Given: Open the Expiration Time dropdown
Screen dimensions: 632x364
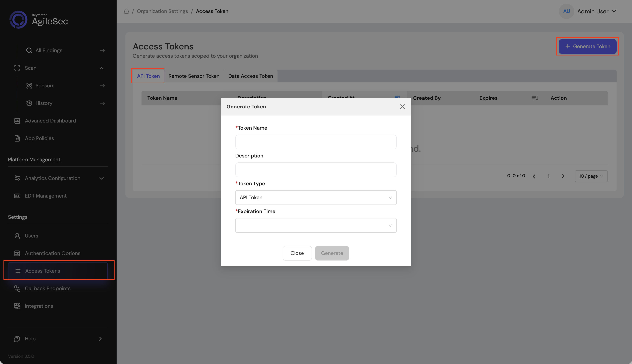Looking at the screenshot, I should (315, 225).
